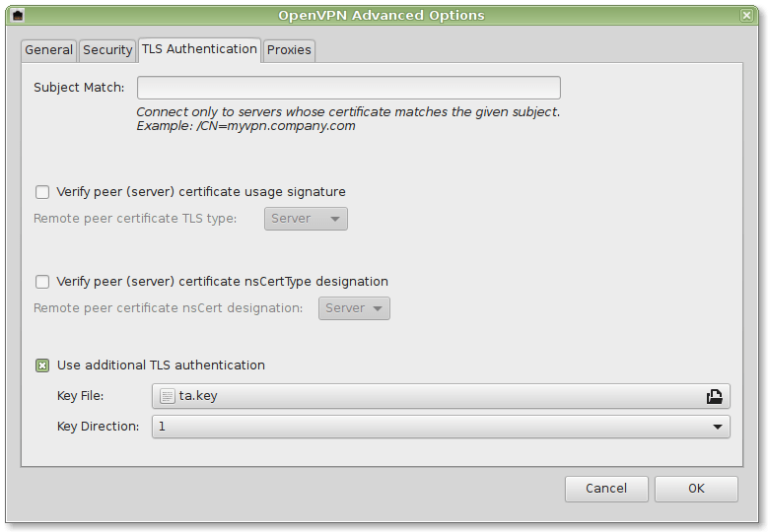Viewport: 768px width, 532px height.
Task: Click the OpenVPN Advanced Options title bar
Action: pos(384,15)
